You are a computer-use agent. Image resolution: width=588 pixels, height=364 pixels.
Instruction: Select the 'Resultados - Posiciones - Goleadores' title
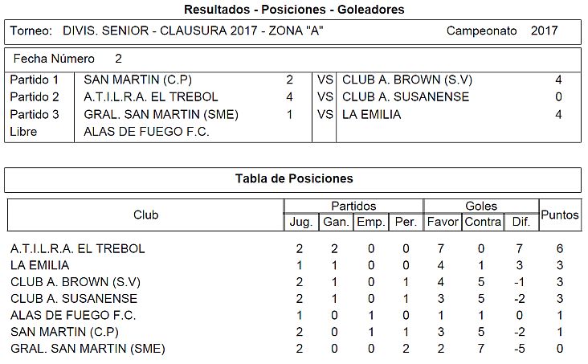294,9
